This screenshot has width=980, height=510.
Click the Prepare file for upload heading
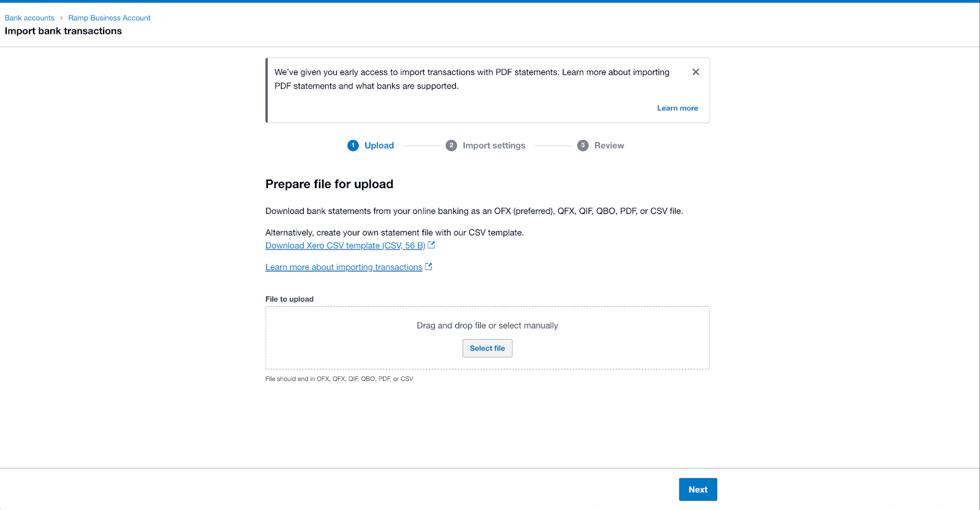(330, 184)
